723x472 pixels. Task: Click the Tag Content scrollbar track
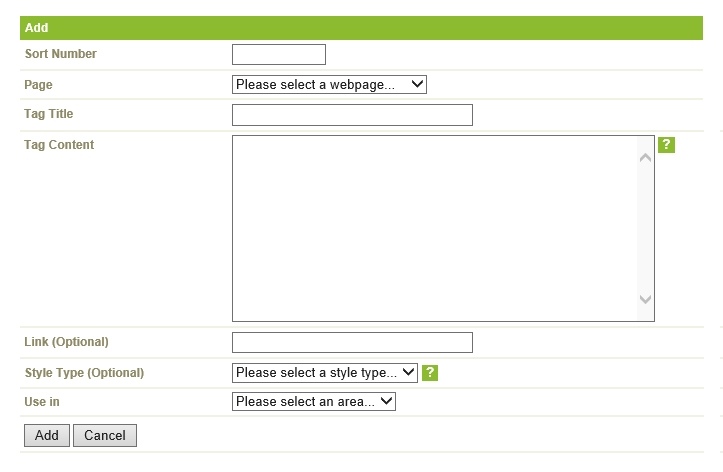click(x=646, y=228)
